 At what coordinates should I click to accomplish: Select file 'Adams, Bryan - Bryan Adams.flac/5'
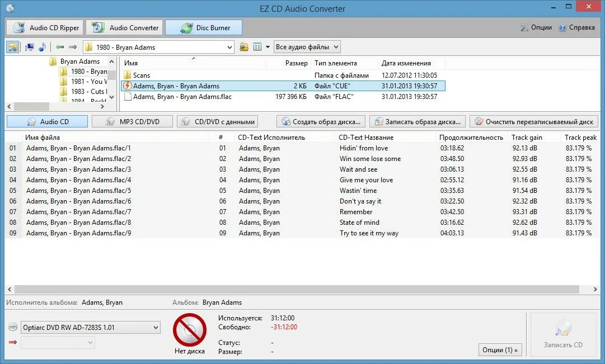(x=78, y=191)
